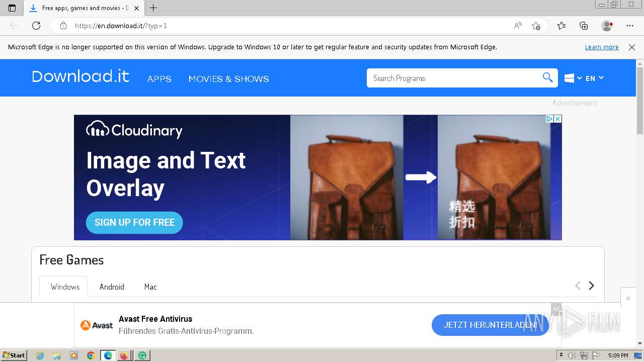Expand the Windows platform dropdown
Image resolution: width=644 pixels, height=362 pixels.
573,78
